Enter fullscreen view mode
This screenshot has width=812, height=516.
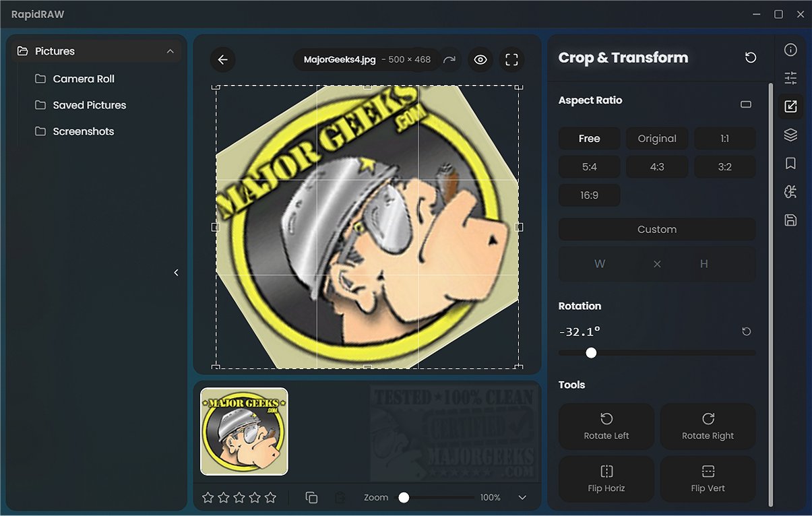pos(511,59)
